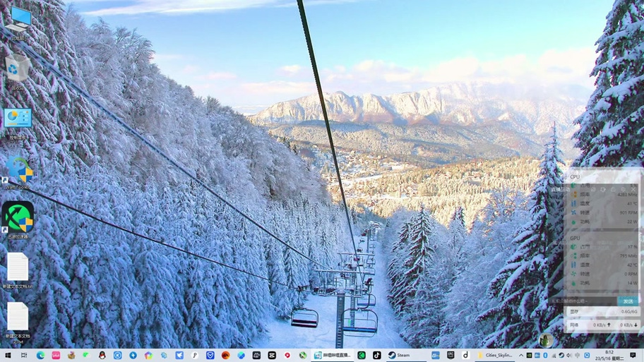644x362 pixels.
Task: Open the black CapCut-style icon on the taskbar
Action: coord(272,356)
